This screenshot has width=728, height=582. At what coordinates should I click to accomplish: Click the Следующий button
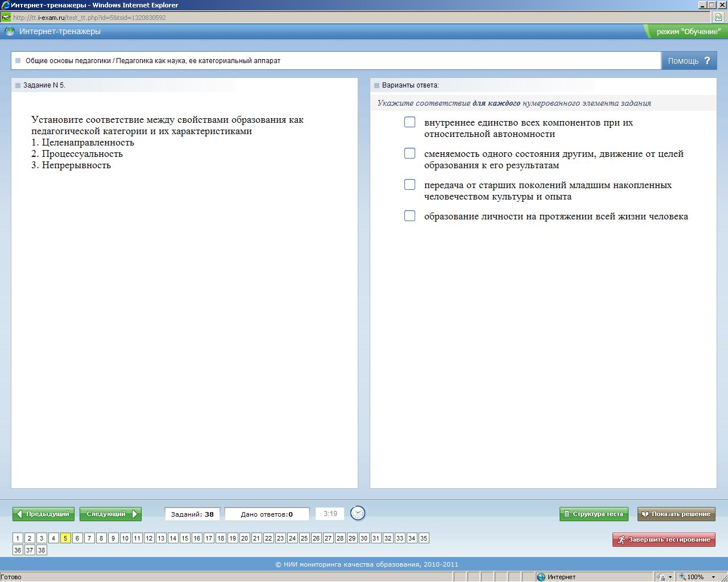[x=110, y=514]
